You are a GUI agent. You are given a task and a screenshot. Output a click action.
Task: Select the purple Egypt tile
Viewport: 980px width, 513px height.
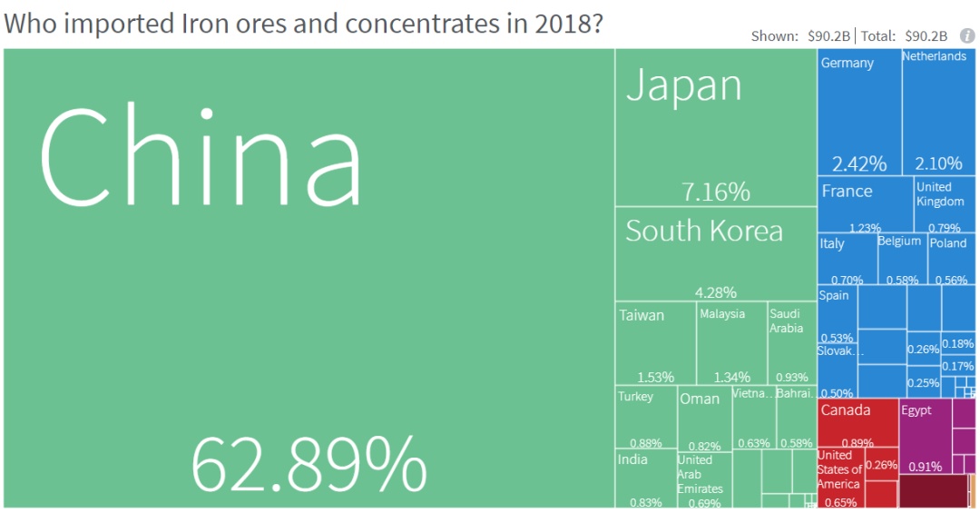pyautogui.click(x=925, y=436)
